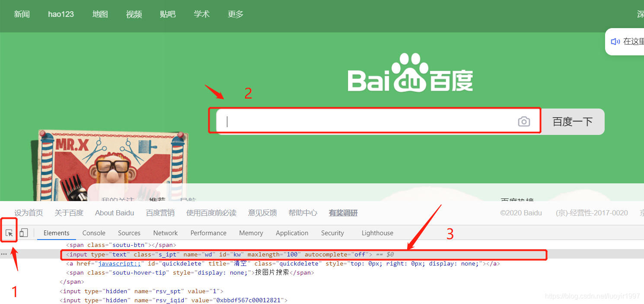This screenshot has width=644, height=304.
Task: Select the inspect element picker icon in DevTools
Action: 9,233
